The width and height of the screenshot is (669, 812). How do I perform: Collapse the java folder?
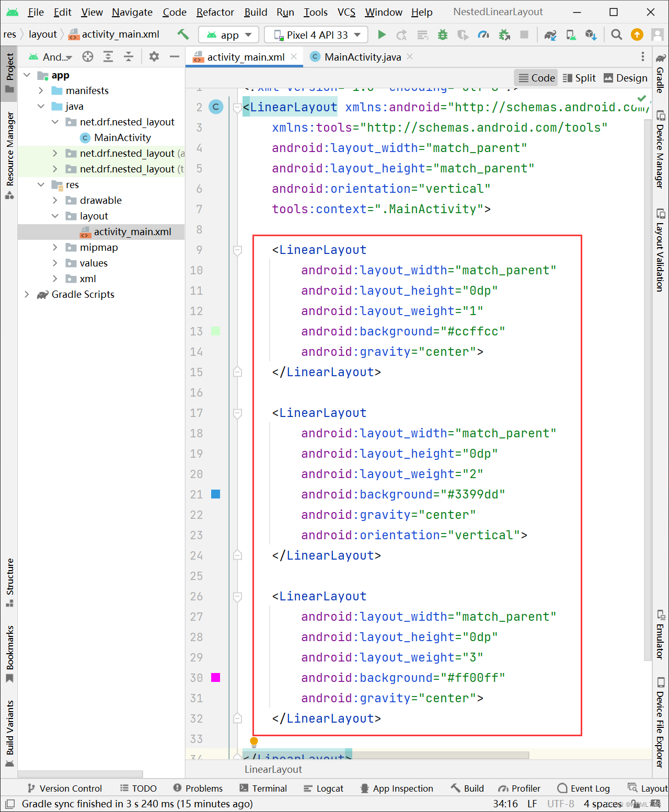tap(41, 107)
